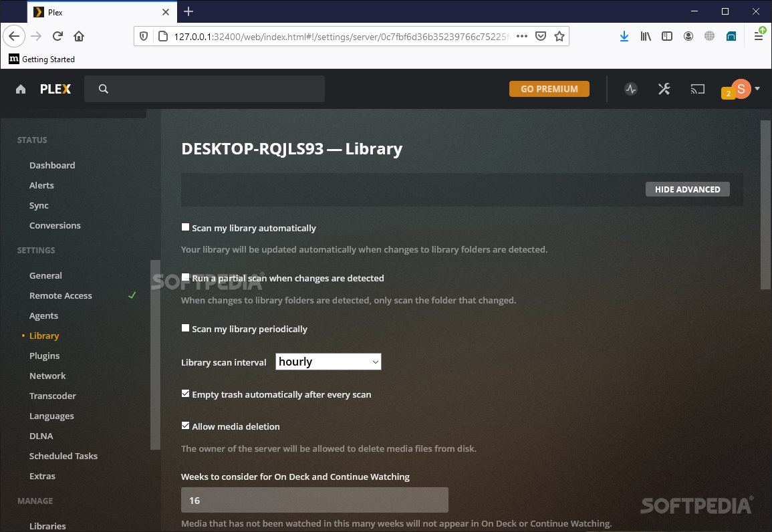Open the Firefox hamburger menu

(x=759, y=36)
